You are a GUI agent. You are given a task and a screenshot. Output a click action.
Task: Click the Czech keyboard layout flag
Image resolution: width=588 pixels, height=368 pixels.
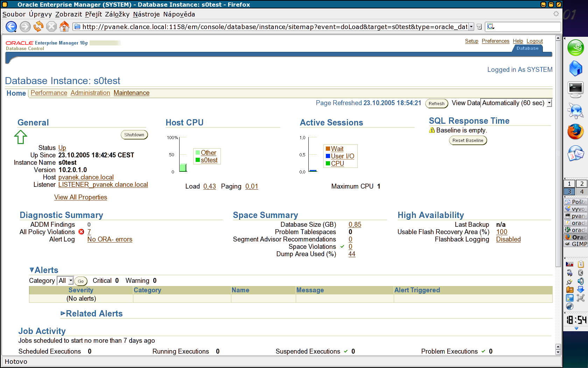click(x=570, y=264)
